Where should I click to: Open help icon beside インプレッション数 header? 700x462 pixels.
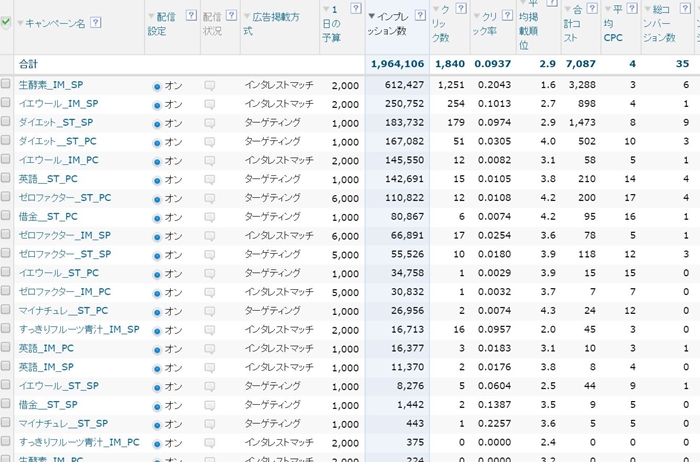pyautogui.click(x=420, y=15)
